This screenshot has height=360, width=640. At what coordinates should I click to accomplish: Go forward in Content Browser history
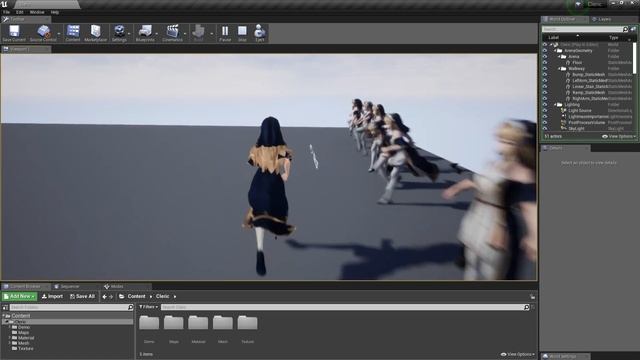[x=111, y=297]
